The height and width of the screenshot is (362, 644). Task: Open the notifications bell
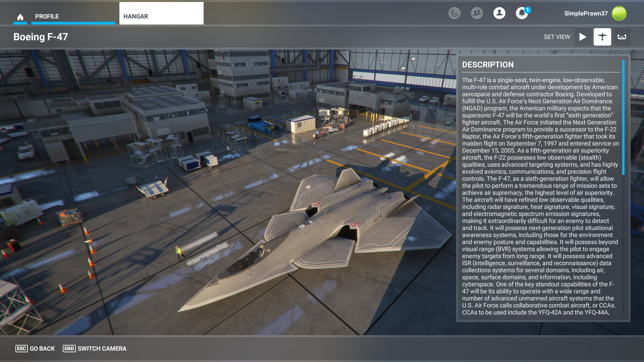coord(521,13)
